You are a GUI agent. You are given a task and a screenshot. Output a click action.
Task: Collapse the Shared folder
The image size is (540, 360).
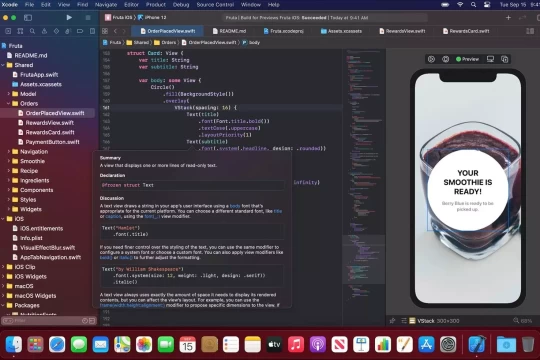click(x=3, y=65)
